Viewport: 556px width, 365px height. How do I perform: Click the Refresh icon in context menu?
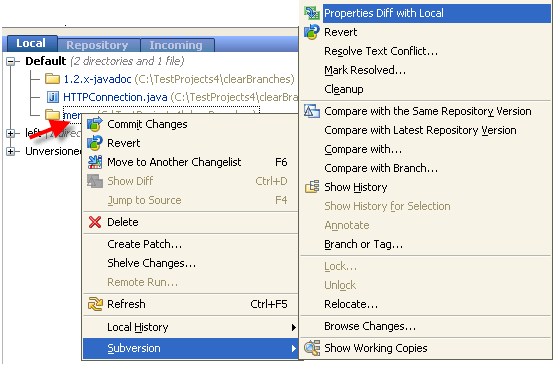coord(95,304)
